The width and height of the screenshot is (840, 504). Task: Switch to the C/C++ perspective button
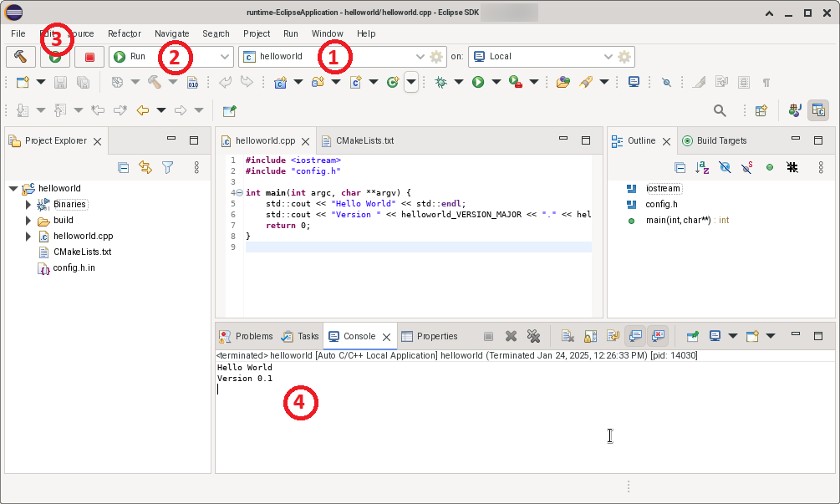[x=818, y=111]
